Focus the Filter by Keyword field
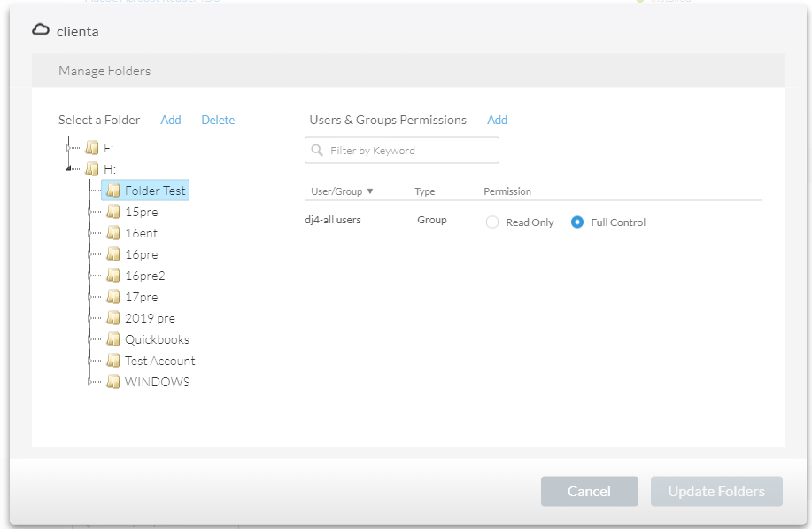The height and width of the screenshot is (529, 812). pyautogui.click(x=402, y=151)
